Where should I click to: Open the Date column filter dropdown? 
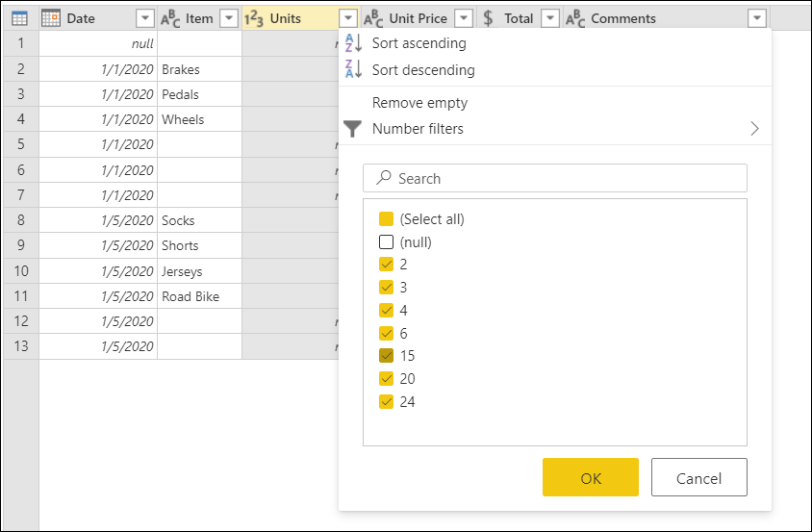[x=145, y=18]
